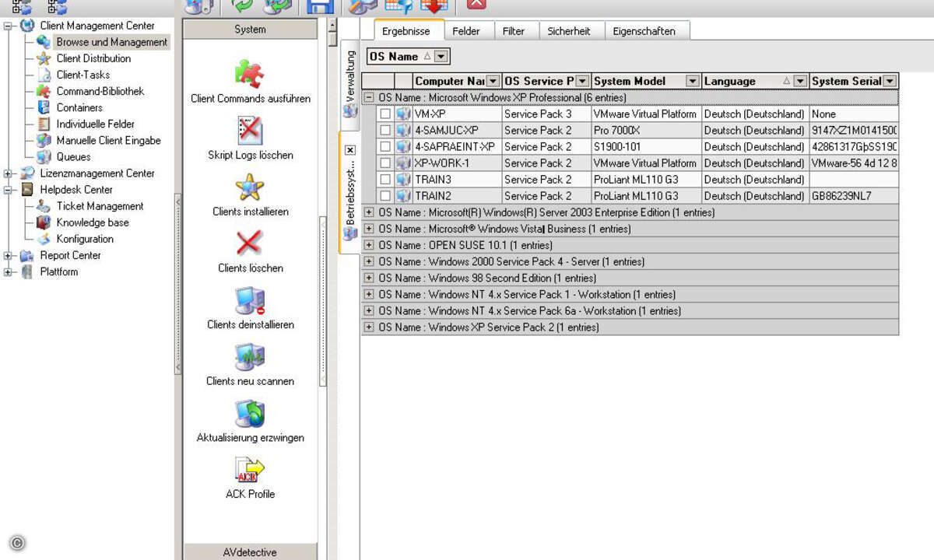Screen dimensions: 934x560
Task: Click the Knowledge base tree icon
Action: click(44, 222)
